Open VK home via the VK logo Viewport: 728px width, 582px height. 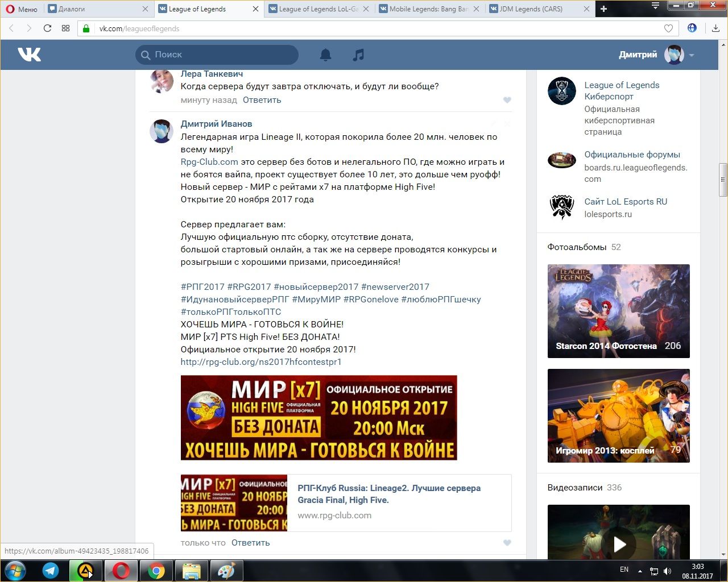(x=29, y=55)
